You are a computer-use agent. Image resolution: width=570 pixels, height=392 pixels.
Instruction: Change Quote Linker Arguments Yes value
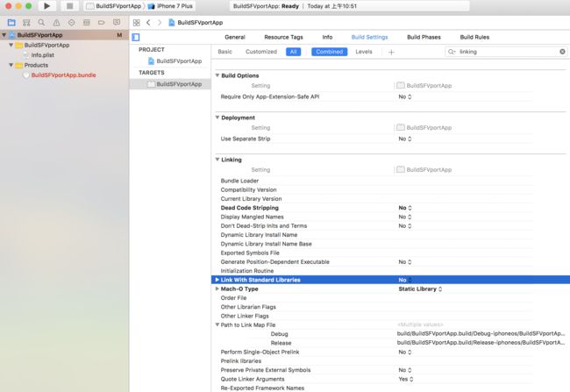pyautogui.click(x=406, y=379)
